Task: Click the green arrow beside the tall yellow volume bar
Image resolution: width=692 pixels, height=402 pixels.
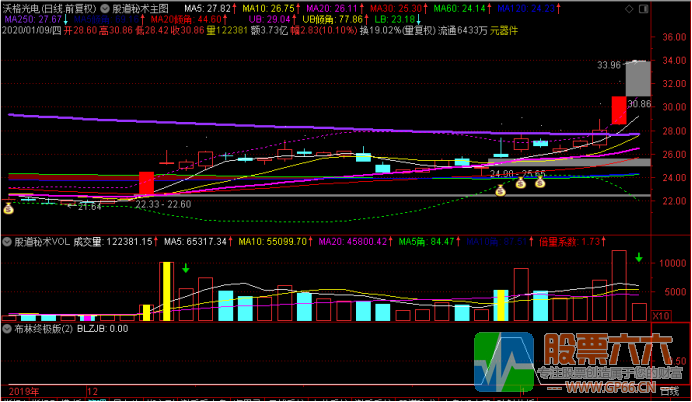Action: pos(185,267)
